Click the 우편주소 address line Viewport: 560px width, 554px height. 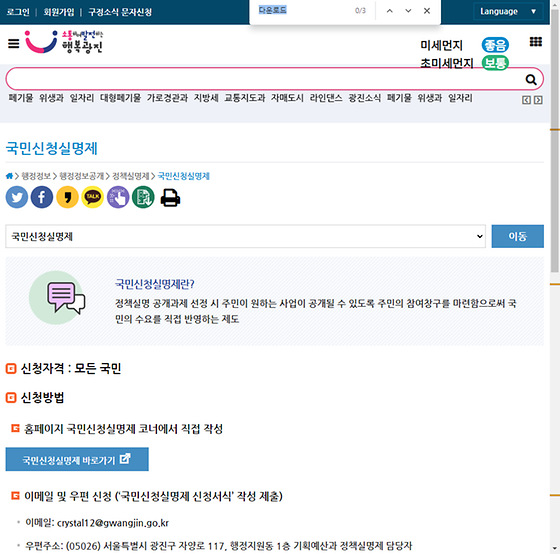[218, 546]
